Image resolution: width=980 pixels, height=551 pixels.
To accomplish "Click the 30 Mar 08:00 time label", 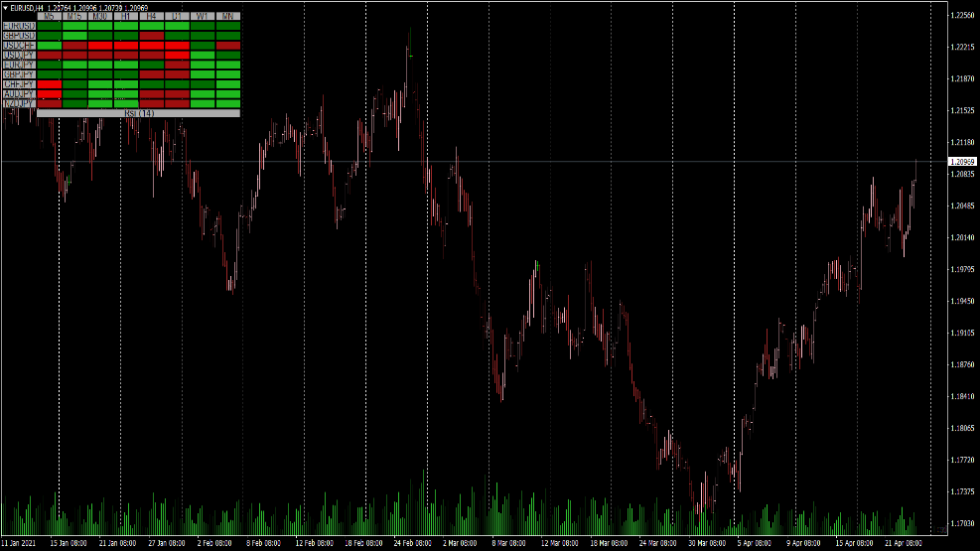I will coord(707,543).
